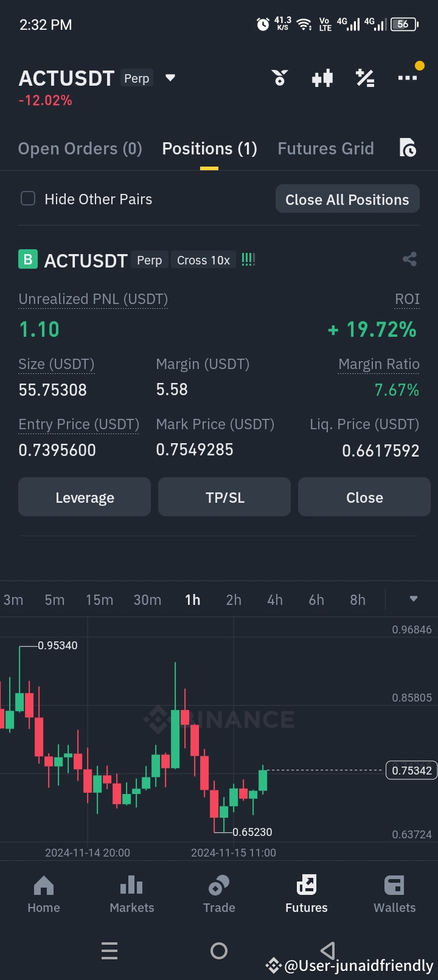
Task: Tap the + 19.72% ROI value
Action: [x=372, y=330]
